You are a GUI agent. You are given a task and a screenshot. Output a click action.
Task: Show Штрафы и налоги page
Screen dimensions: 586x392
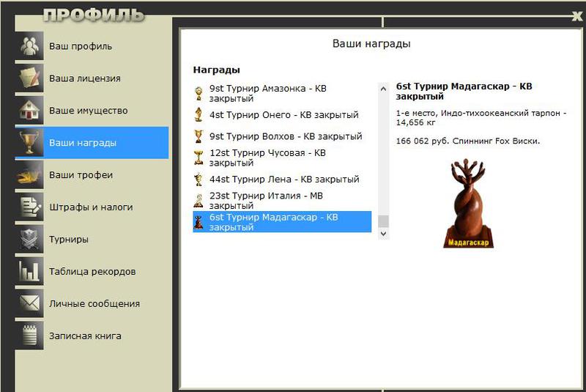[x=92, y=207]
